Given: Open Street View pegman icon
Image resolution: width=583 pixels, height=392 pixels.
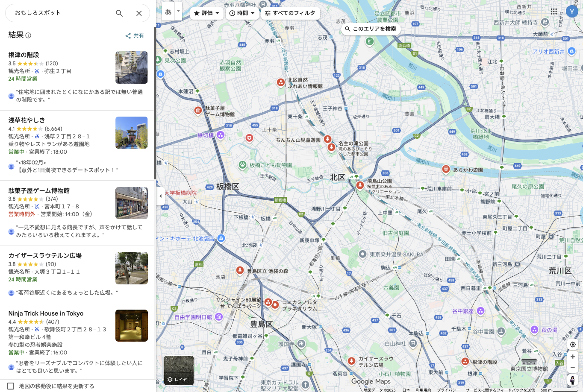Looking at the screenshot, I should 573,380.
